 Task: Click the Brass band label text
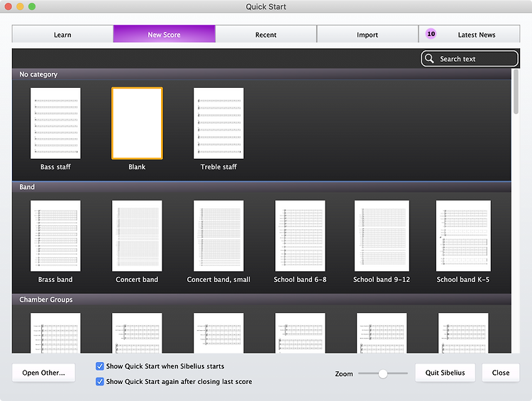point(55,279)
